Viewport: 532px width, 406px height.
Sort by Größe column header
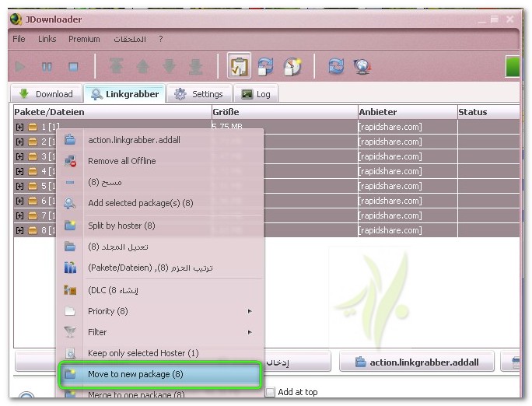click(285, 112)
